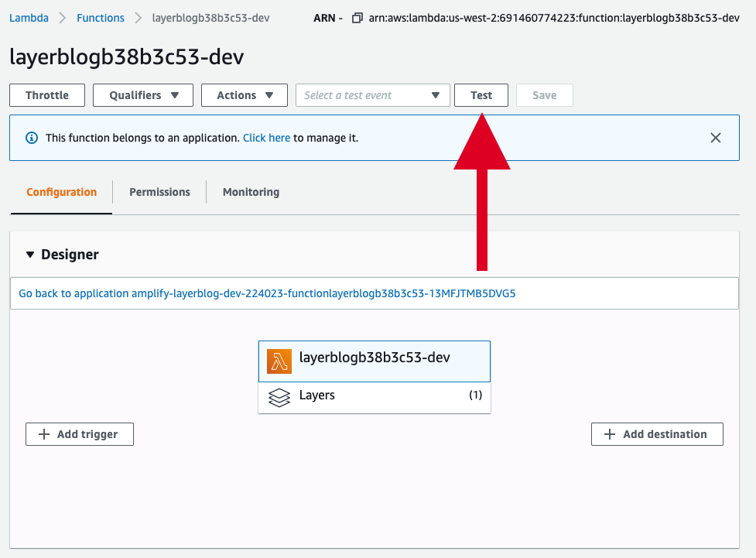Click the plus icon on Add trigger

(44, 434)
